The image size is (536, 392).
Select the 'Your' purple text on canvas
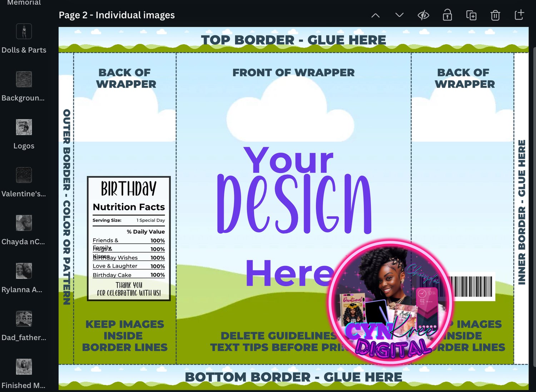288,160
